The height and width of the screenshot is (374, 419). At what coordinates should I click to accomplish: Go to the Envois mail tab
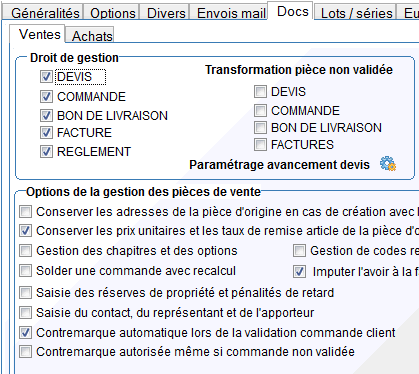point(231,13)
